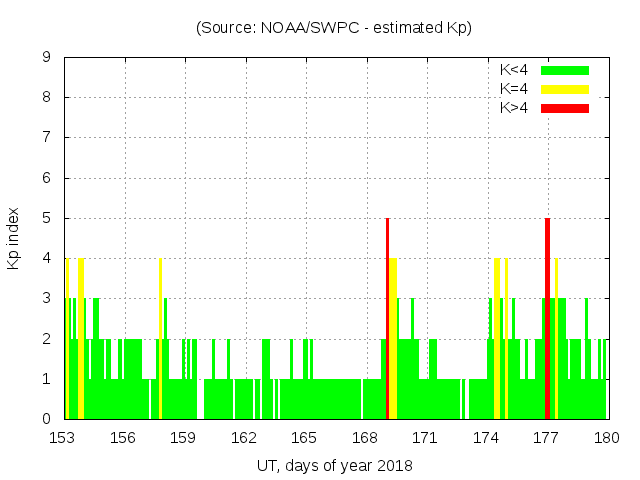640x480 pixels.
Task: Click the red K>4 legend swatch
Action: 565,107
